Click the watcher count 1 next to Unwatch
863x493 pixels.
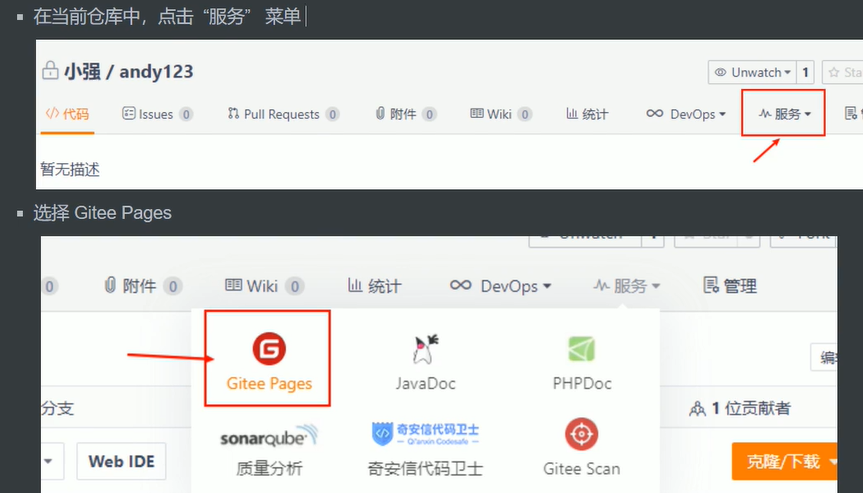pos(805,73)
